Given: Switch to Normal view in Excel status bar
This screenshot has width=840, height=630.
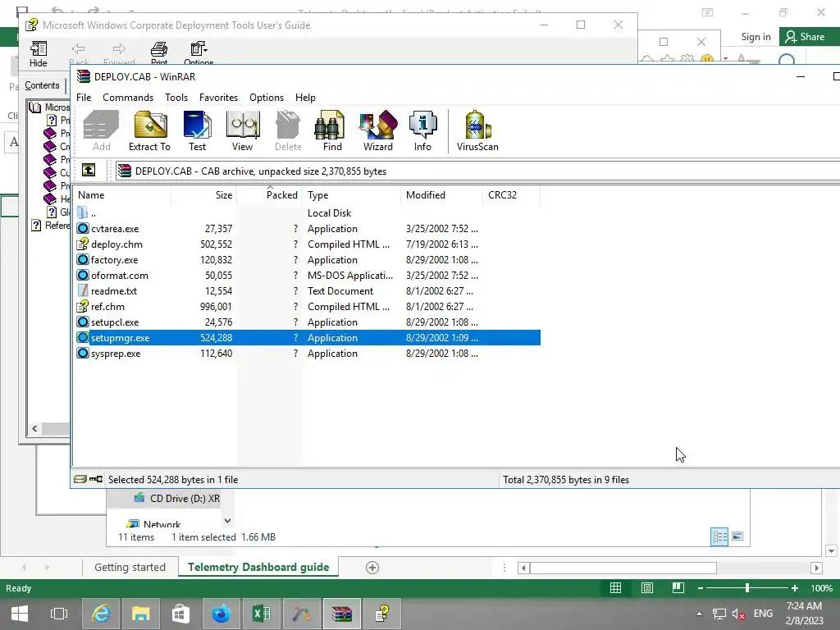Looking at the screenshot, I should [x=615, y=588].
